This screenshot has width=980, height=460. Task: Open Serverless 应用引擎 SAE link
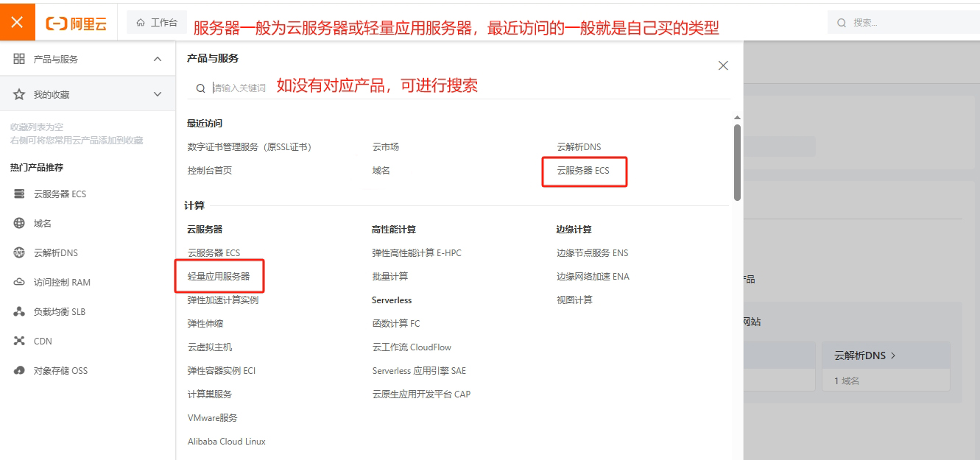(x=419, y=371)
